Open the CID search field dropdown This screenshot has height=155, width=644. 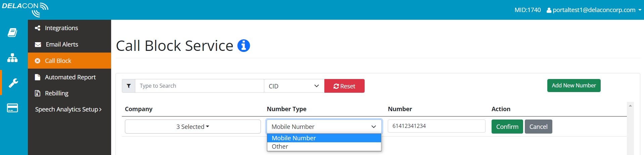coord(294,86)
